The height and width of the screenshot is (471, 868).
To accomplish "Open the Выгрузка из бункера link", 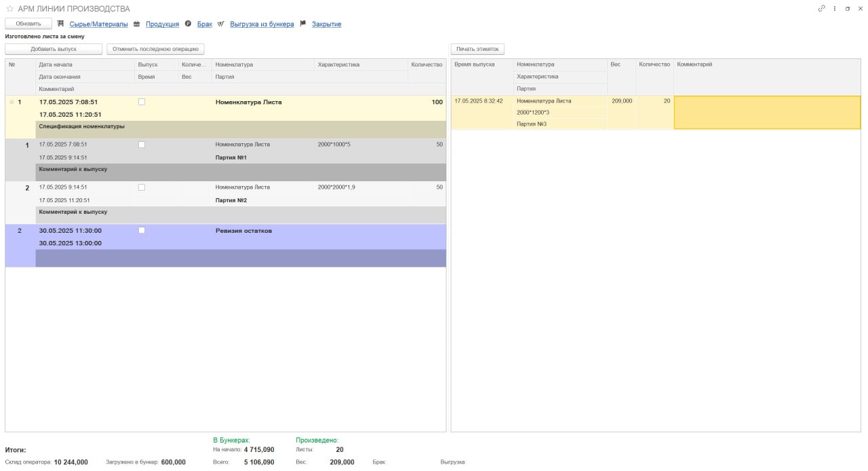I will coord(262,24).
